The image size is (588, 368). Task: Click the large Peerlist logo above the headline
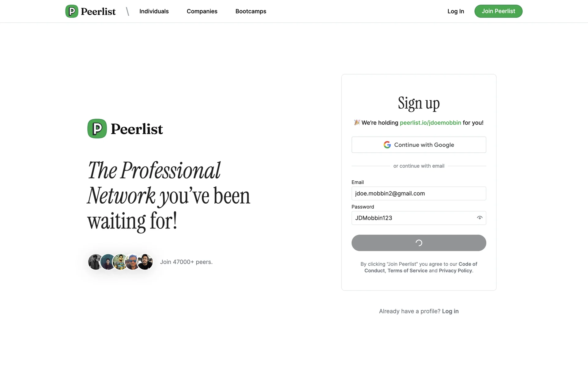click(x=125, y=129)
